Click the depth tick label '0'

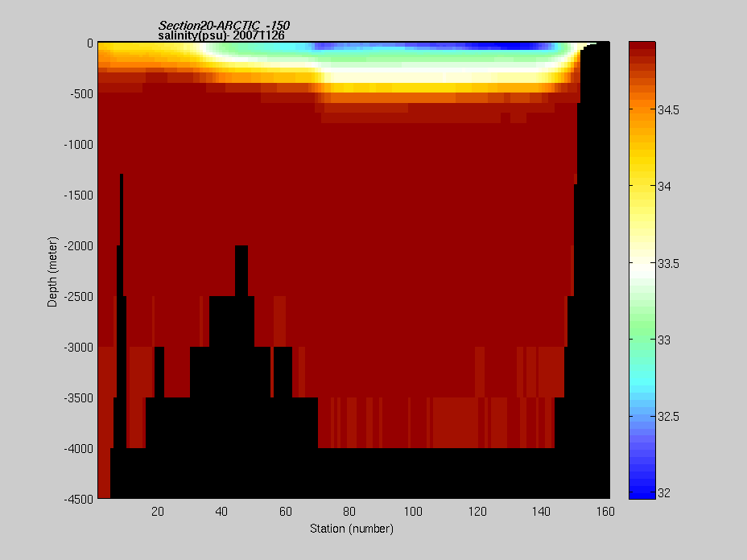[90, 43]
